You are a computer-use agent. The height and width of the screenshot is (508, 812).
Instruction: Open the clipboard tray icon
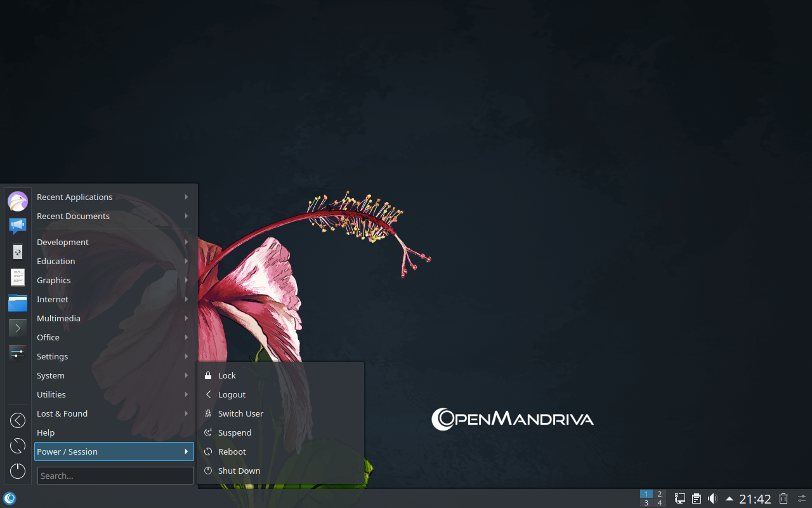pyautogui.click(x=697, y=498)
